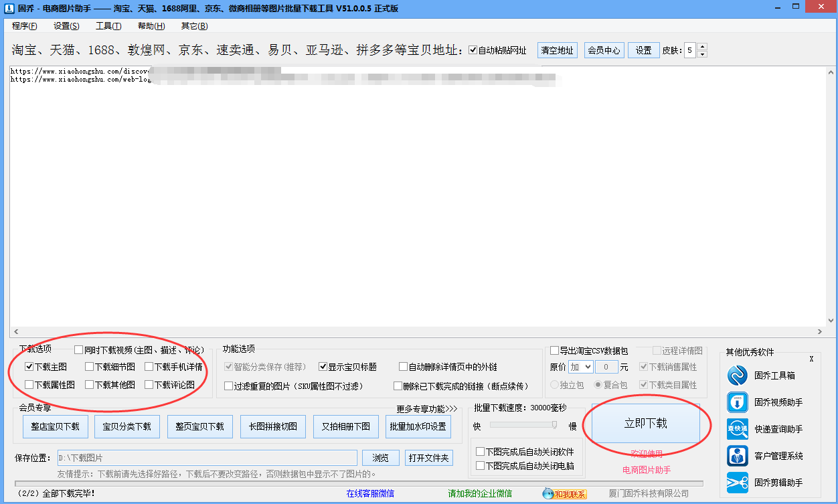Select the 复合包 radio button
The image size is (838, 504).
click(598, 385)
